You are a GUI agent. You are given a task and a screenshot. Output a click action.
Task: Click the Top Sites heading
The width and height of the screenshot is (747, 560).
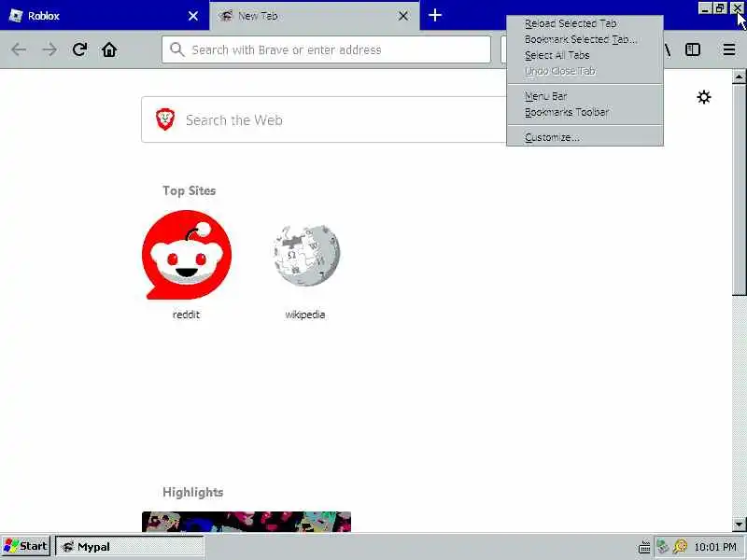pos(190,190)
